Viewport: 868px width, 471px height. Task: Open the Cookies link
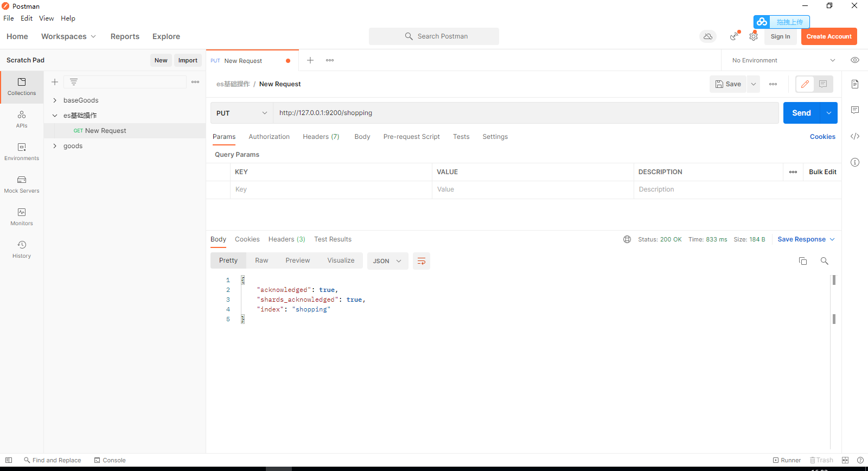tap(822, 137)
